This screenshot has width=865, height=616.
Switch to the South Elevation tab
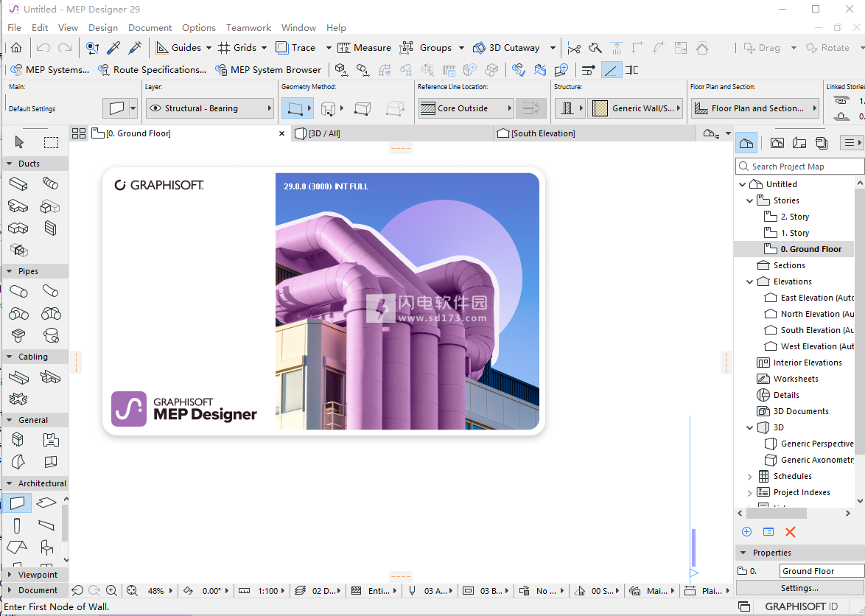[x=543, y=133]
